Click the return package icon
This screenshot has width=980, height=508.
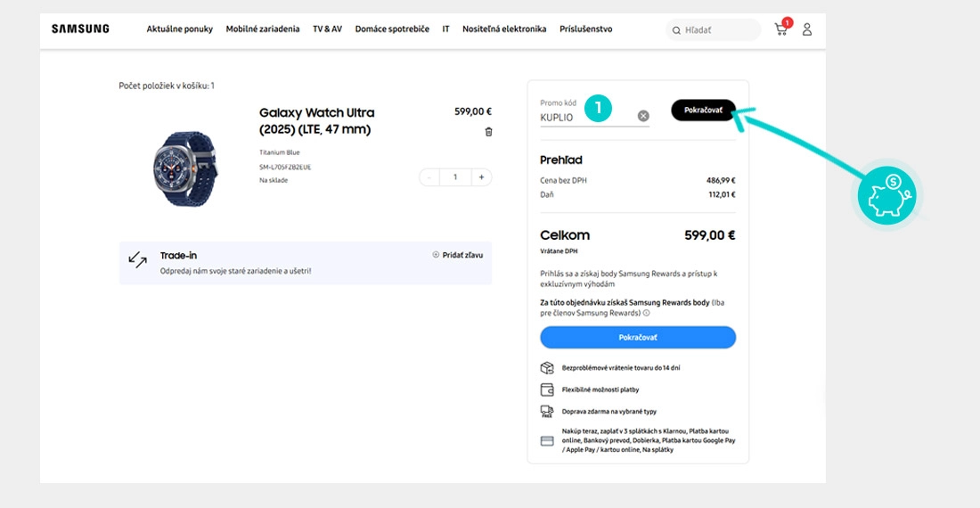click(x=547, y=368)
